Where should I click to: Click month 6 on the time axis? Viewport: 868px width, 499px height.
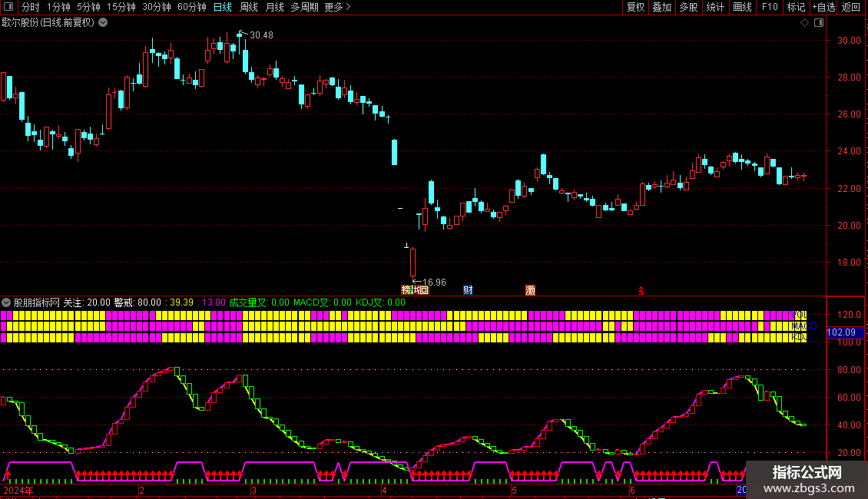[632, 491]
